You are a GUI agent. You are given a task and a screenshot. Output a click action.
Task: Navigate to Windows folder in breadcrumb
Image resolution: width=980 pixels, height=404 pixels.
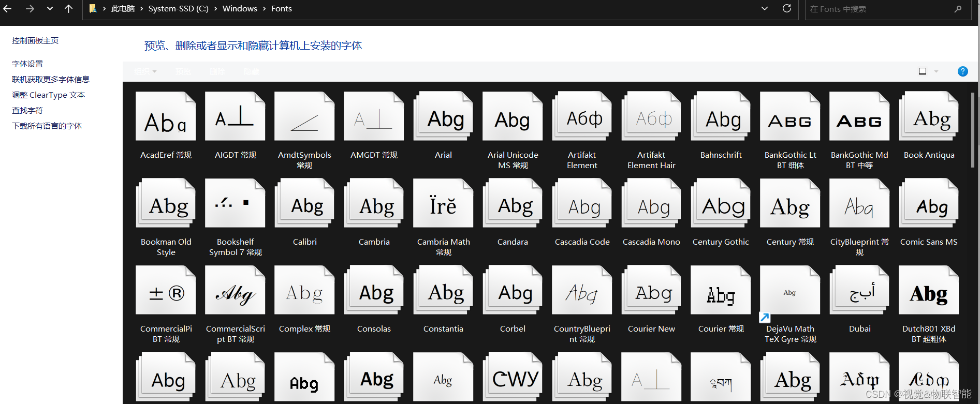coord(240,9)
